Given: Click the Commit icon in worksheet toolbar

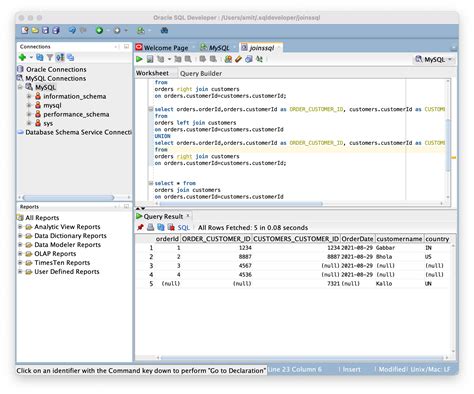Looking at the screenshot, I should (x=203, y=59).
